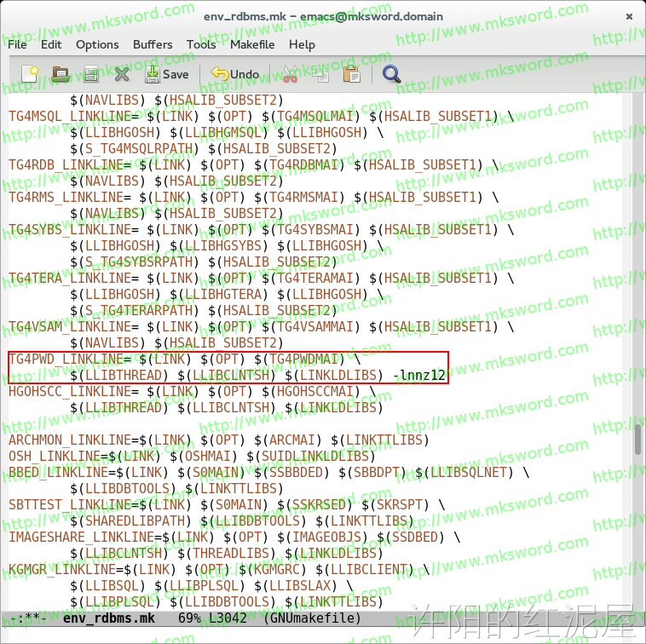The width and height of the screenshot is (646, 644).
Task: Click the Cut scissors icon
Action: pyautogui.click(x=290, y=74)
